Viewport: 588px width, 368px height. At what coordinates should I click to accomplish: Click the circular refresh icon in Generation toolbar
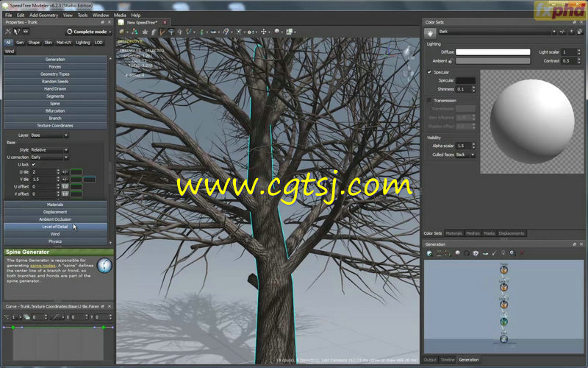click(467, 253)
